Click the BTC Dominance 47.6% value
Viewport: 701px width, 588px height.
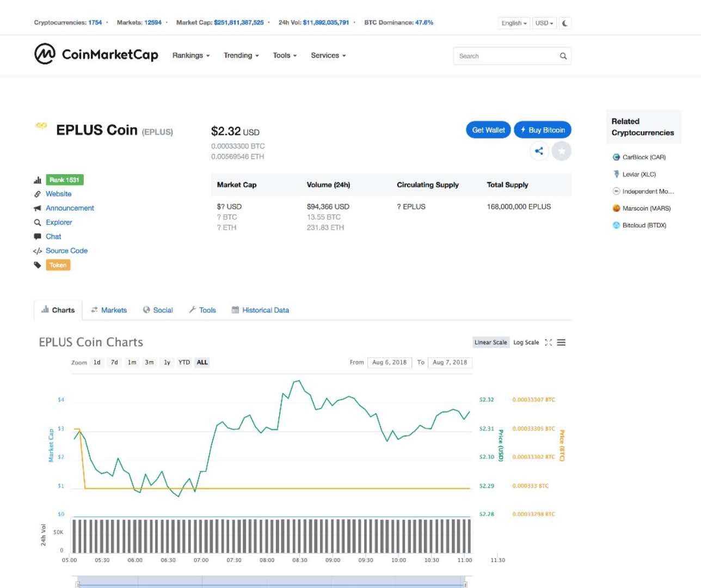tap(424, 22)
